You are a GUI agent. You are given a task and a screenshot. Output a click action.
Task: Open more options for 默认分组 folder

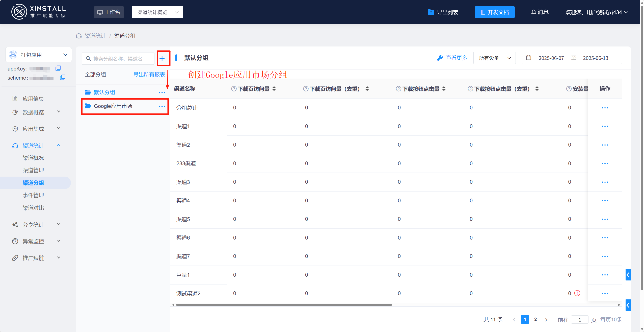(x=162, y=93)
